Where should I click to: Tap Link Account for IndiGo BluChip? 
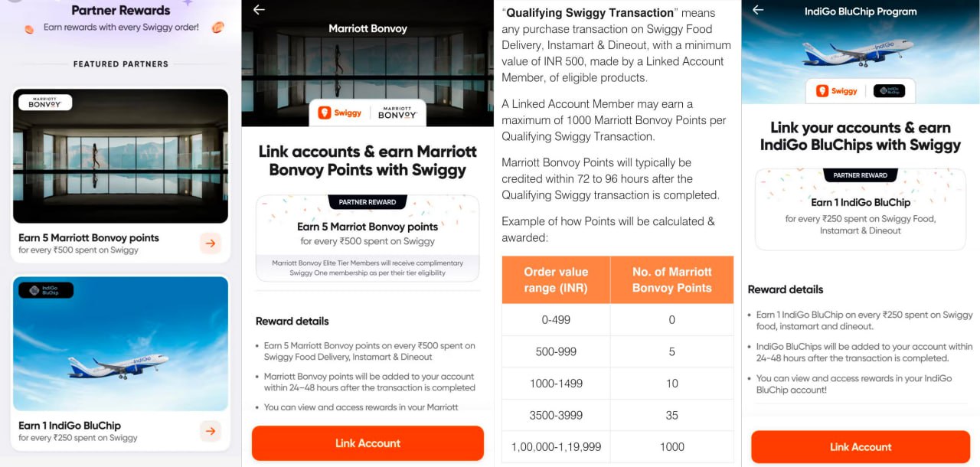point(861,446)
